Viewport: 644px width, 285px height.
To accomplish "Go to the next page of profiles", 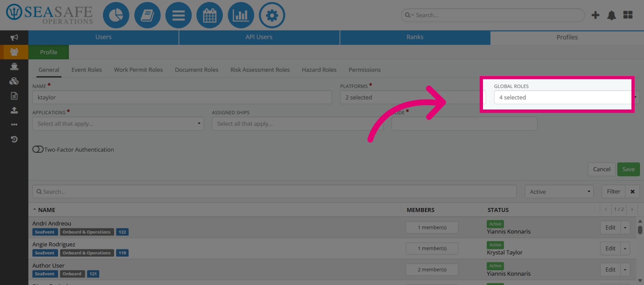I will tap(632, 209).
